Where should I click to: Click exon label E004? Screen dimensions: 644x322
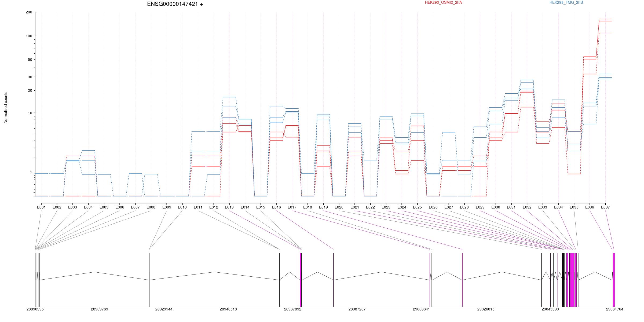[88, 207]
